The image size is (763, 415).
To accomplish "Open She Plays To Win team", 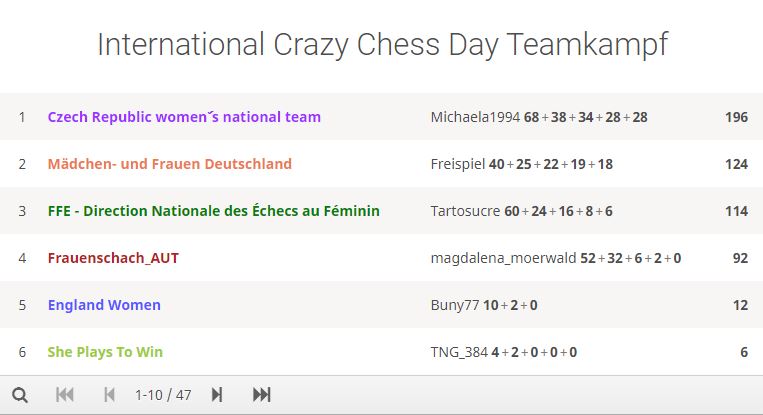I will 105,352.
